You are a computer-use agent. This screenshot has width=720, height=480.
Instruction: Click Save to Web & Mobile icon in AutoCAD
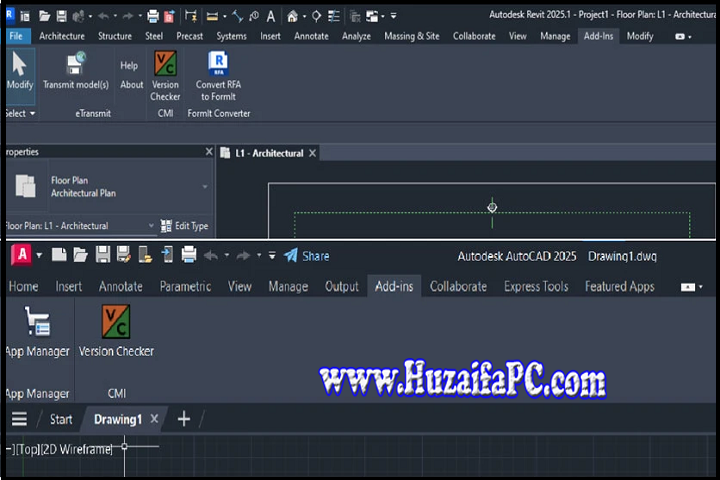point(167,254)
